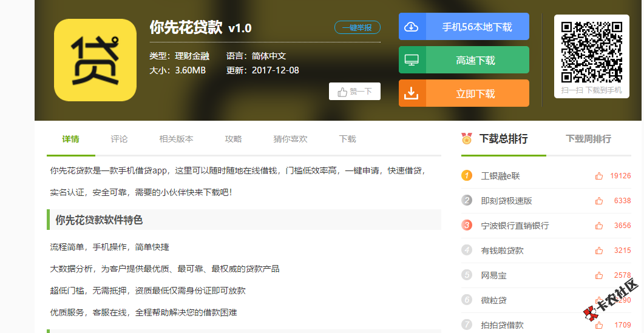Click the QR code image

tap(591, 52)
